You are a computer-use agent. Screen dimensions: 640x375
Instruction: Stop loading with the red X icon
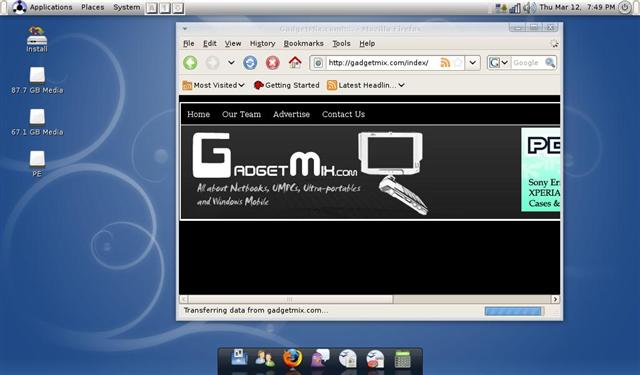pos(272,63)
